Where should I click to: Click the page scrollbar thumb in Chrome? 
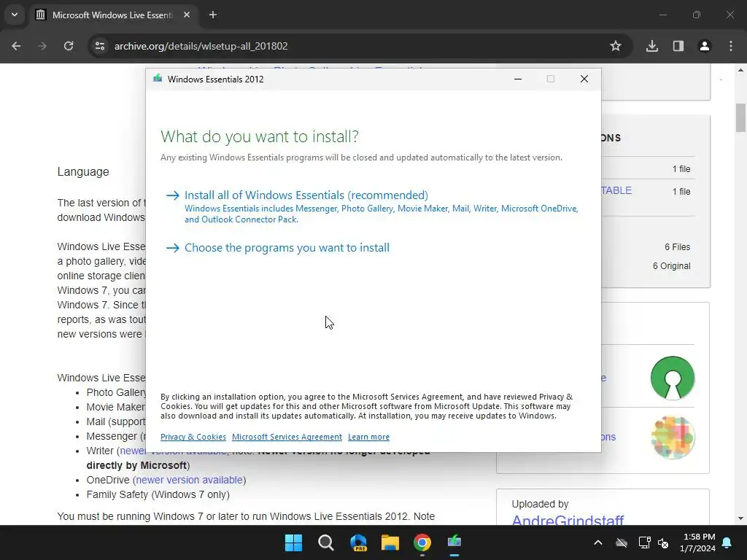pos(740,117)
